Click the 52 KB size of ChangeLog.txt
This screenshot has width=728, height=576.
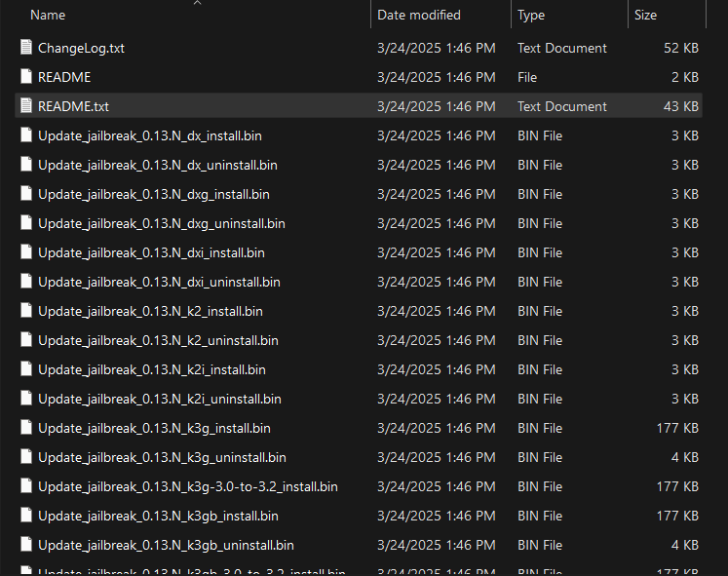point(681,48)
